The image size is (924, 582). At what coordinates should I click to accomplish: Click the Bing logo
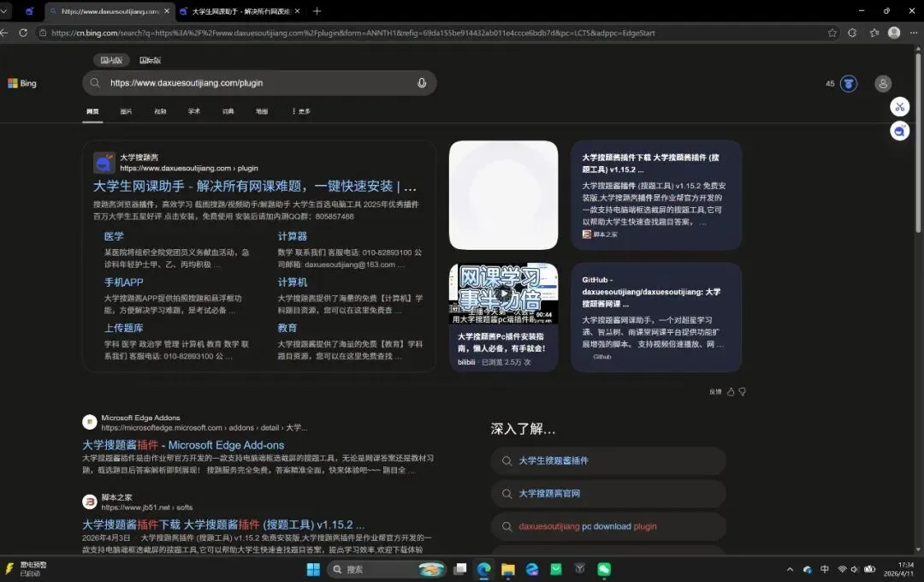tap(21, 83)
